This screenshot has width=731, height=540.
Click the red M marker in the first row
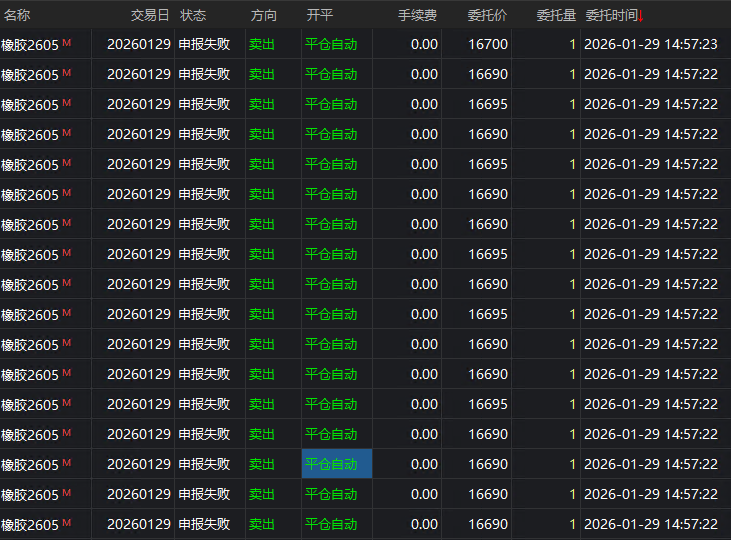[67, 43]
